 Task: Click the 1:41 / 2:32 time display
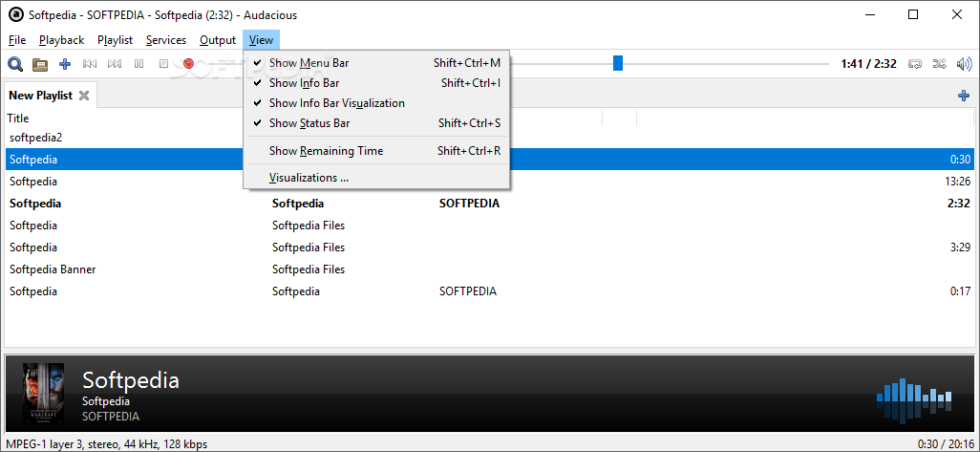pos(869,64)
